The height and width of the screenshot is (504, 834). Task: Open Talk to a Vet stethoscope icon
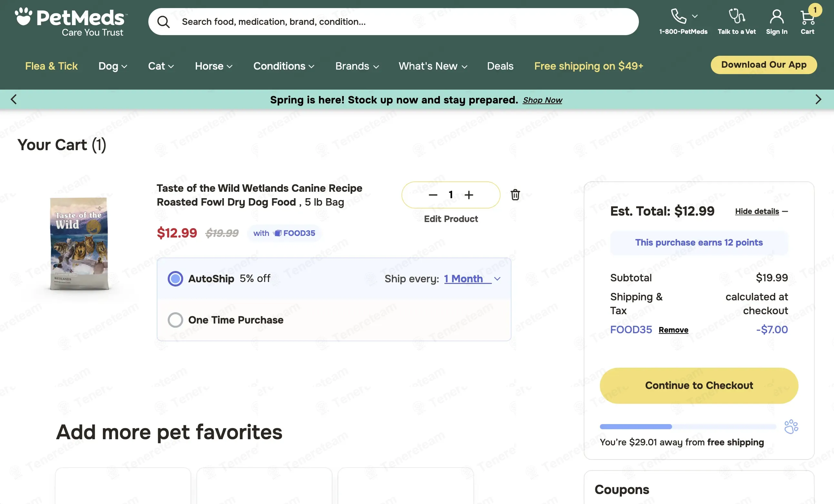point(737,16)
